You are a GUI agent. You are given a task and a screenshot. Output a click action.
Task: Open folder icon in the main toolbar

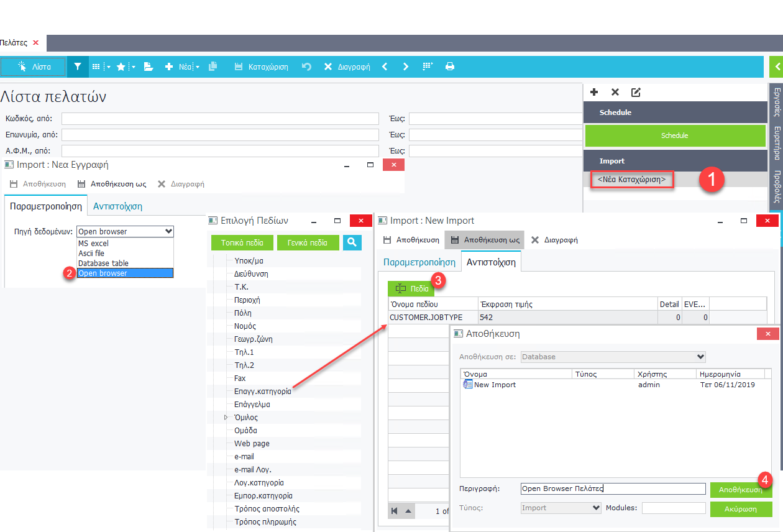pyautogui.click(x=149, y=66)
